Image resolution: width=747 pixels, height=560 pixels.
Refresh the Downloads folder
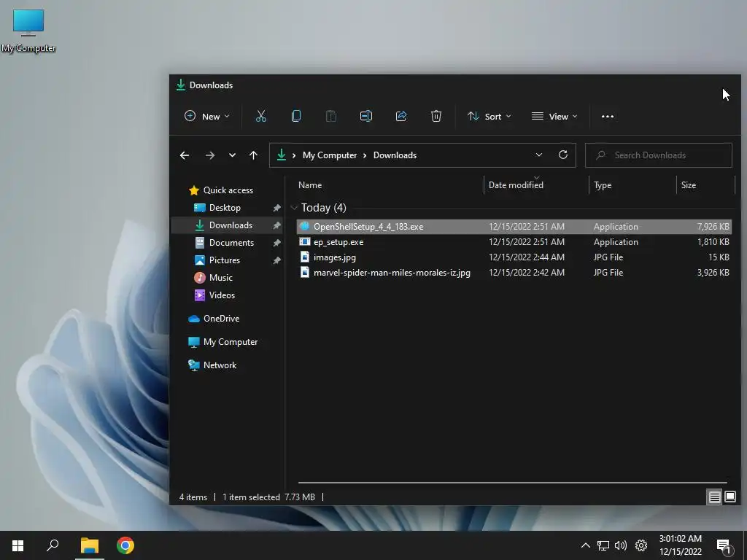563,155
